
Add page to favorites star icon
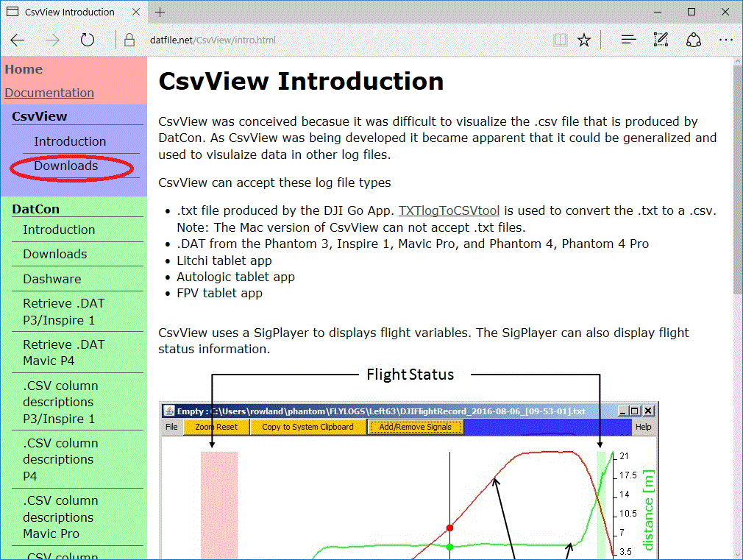tap(584, 40)
